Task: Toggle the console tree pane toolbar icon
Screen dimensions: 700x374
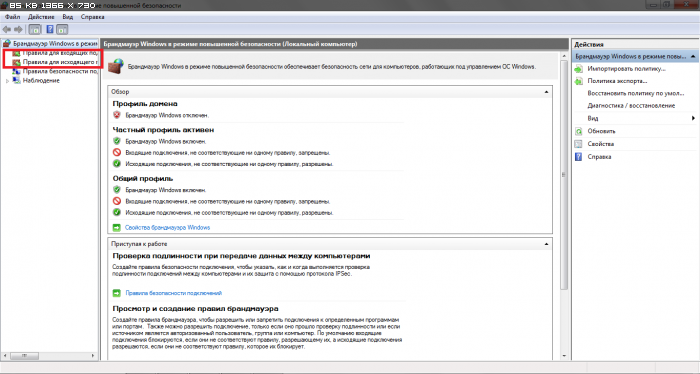Action: (35, 29)
